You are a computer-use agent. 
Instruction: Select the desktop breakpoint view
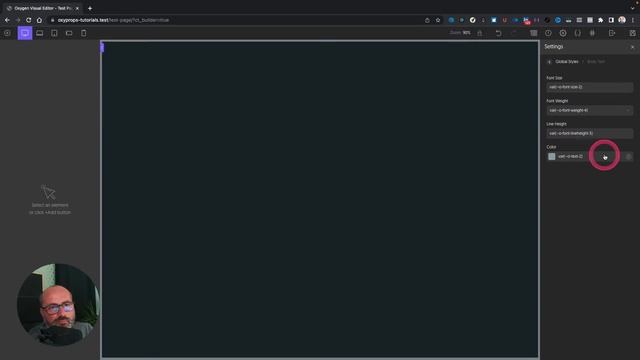coord(25,33)
